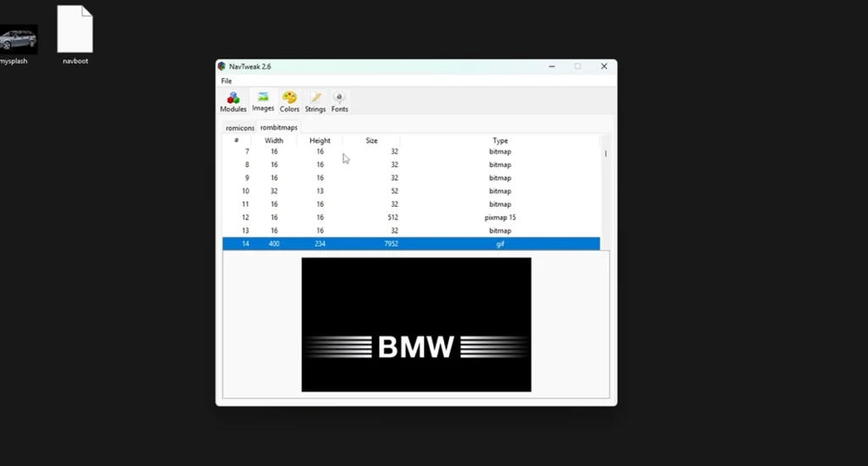Viewport: 868px width, 466px height.
Task: Sort the list by Width column header
Action: [274, 141]
